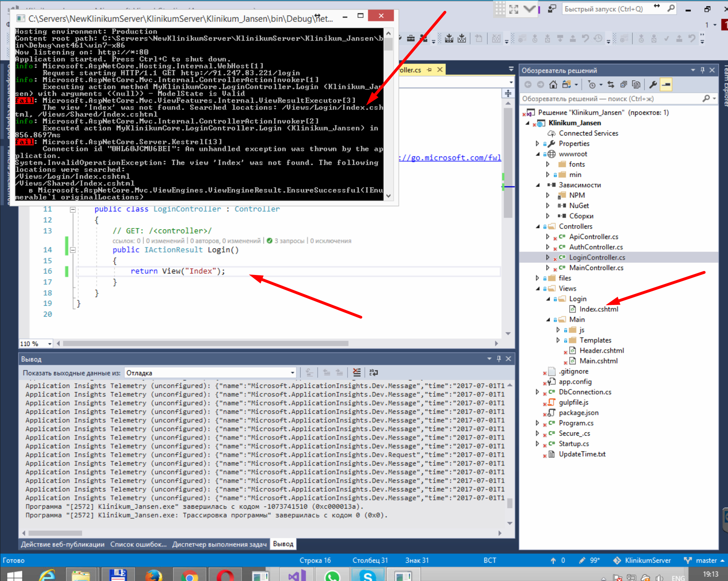The image size is (728, 581).
Task: Expand ApiController.cs node
Action: 548,236
